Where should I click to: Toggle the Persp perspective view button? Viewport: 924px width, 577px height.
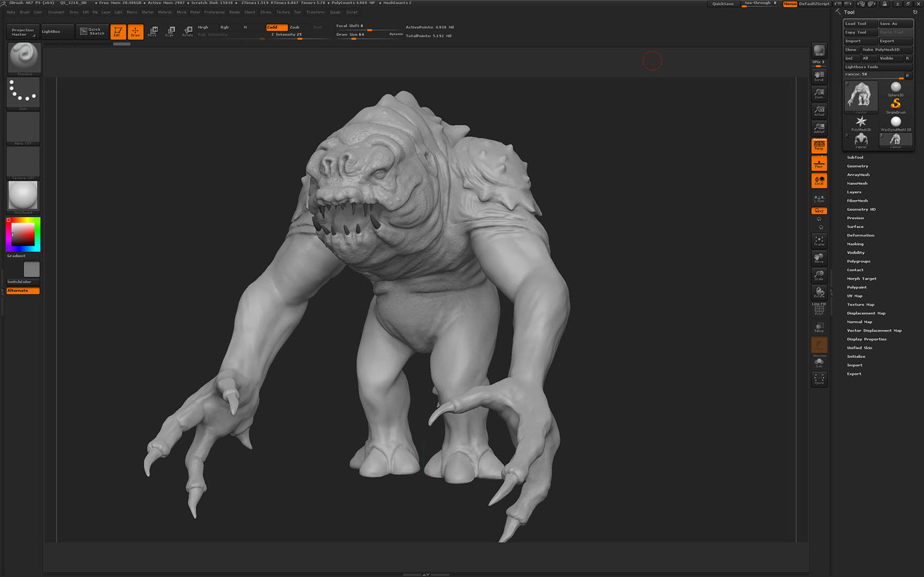point(819,145)
